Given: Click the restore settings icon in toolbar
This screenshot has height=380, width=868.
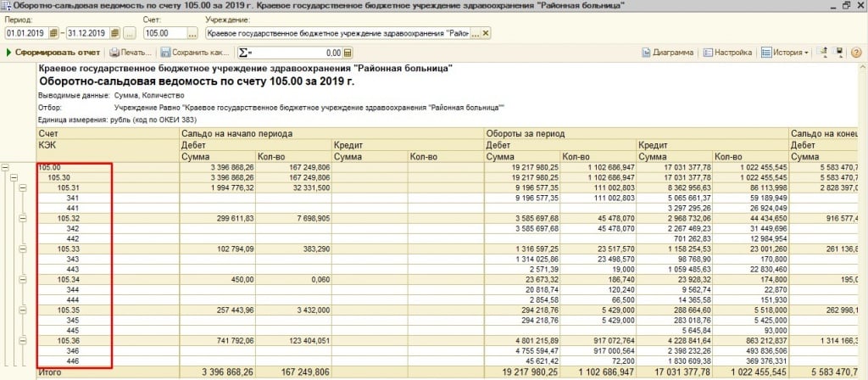Looking at the screenshot, I should (823, 53).
